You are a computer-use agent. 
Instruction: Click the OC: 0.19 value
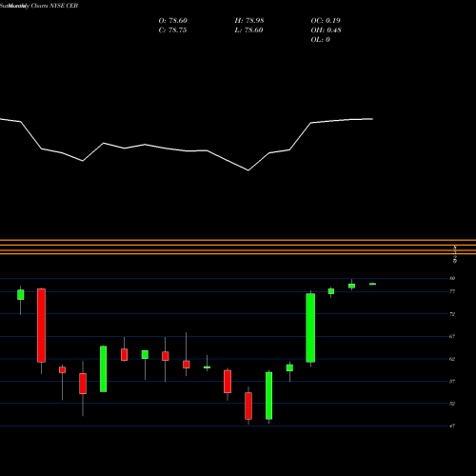(326, 21)
